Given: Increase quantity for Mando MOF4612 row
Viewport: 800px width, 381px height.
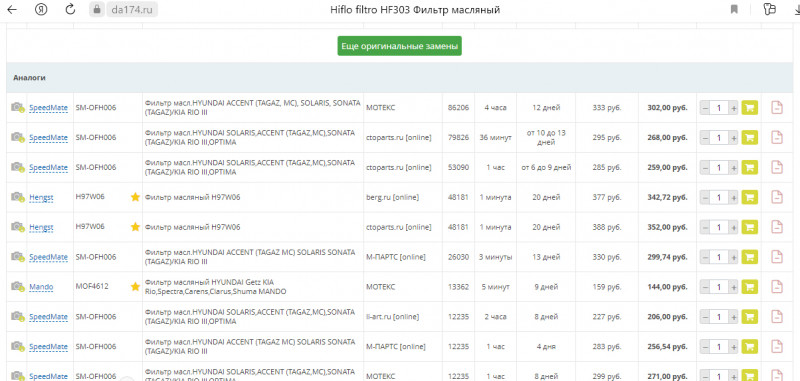Looking at the screenshot, I should [x=733, y=287].
